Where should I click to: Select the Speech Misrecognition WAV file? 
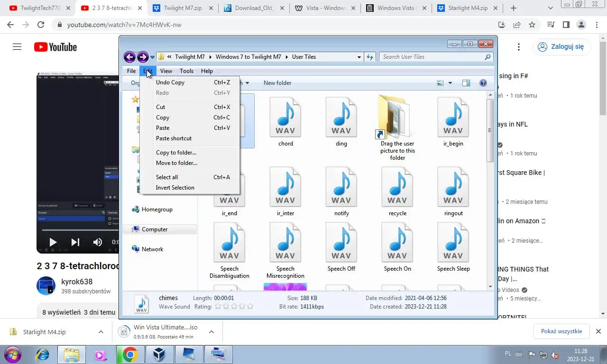(x=285, y=251)
